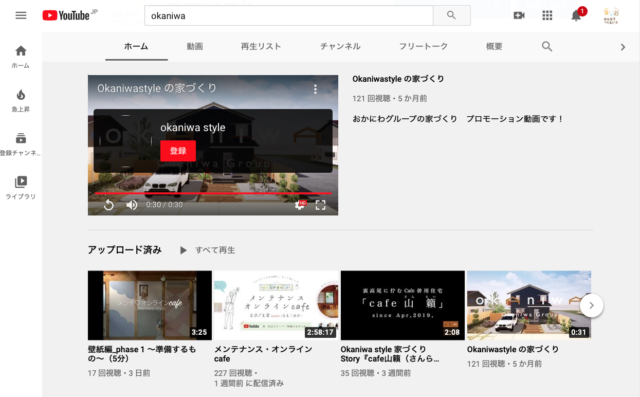
Task: Open Library in the sidebar
Action: (x=20, y=187)
